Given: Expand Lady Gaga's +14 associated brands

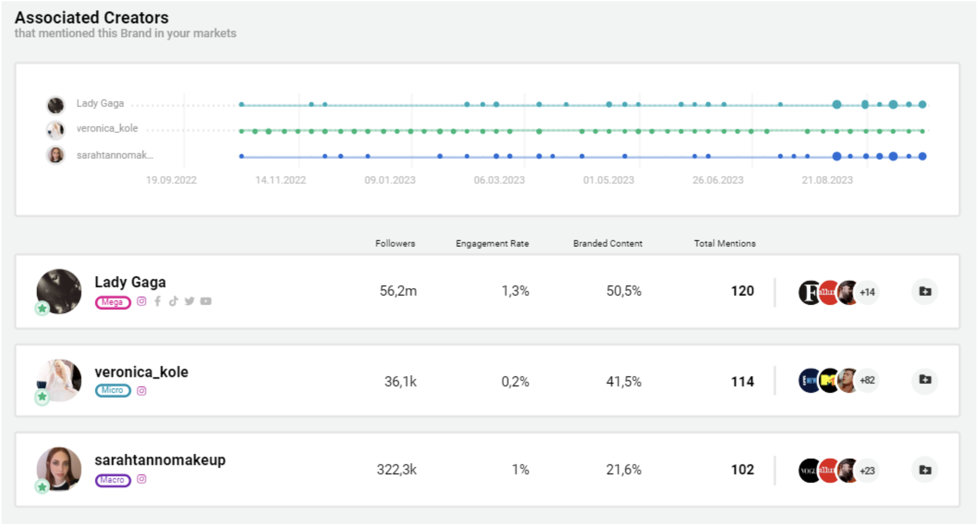Looking at the screenshot, I should point(867,292).
